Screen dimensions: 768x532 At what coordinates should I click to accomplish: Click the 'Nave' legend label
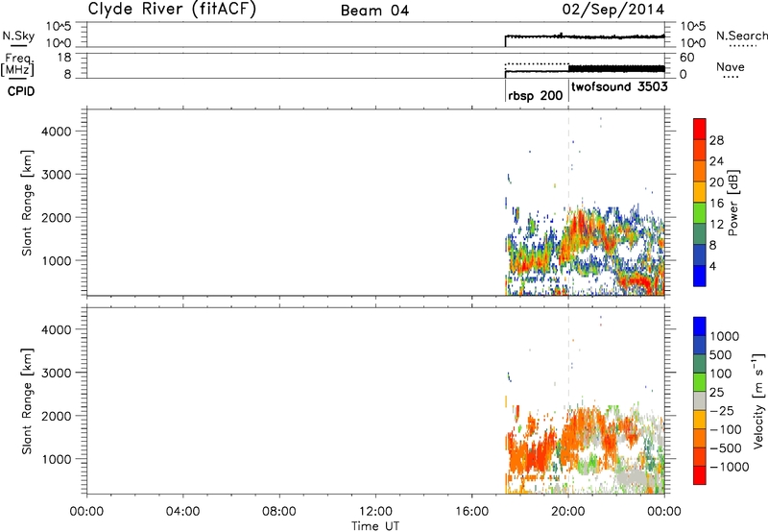coord(731,67)
